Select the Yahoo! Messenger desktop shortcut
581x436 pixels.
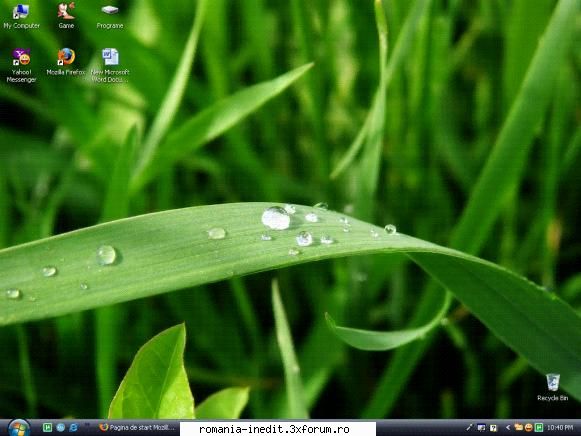[x=21, y=66]
